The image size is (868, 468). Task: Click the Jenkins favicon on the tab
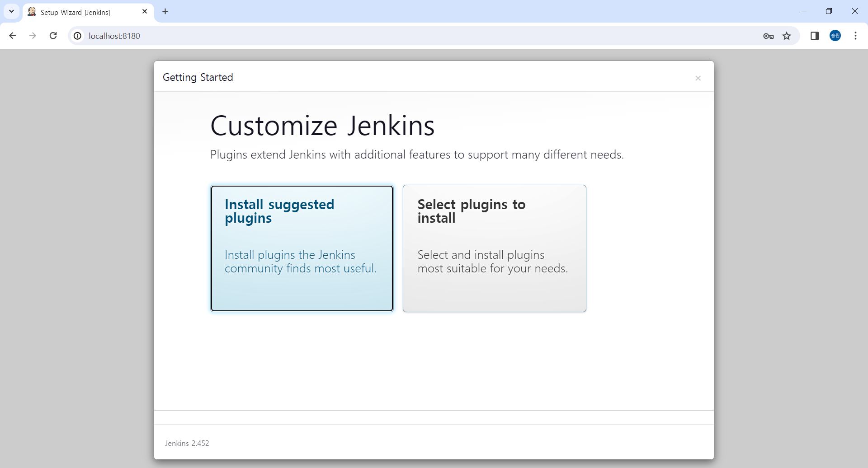32,12
